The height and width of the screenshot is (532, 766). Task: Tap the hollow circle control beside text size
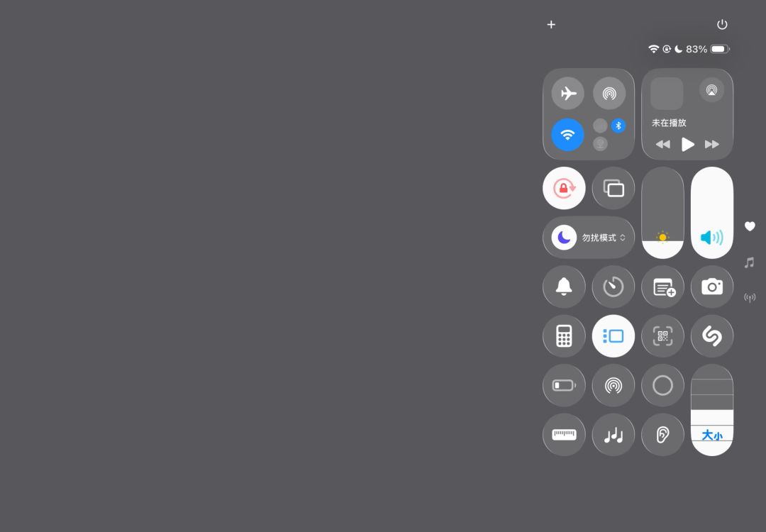[662, 385]
